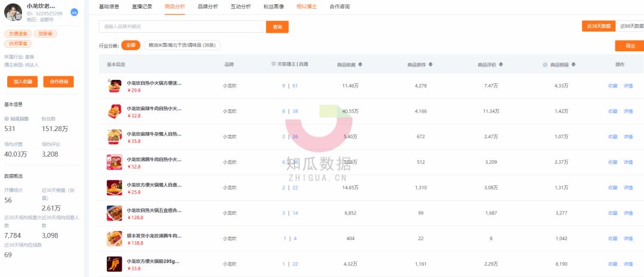
Task: Click 收藏 for 小龙坎自热小火锅方便速 row
Action: [613, 86]
